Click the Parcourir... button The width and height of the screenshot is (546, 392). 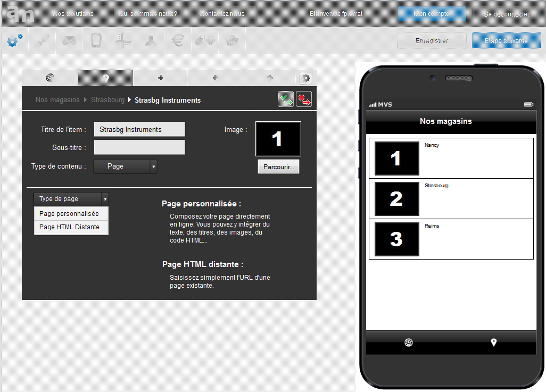(278, 166)
